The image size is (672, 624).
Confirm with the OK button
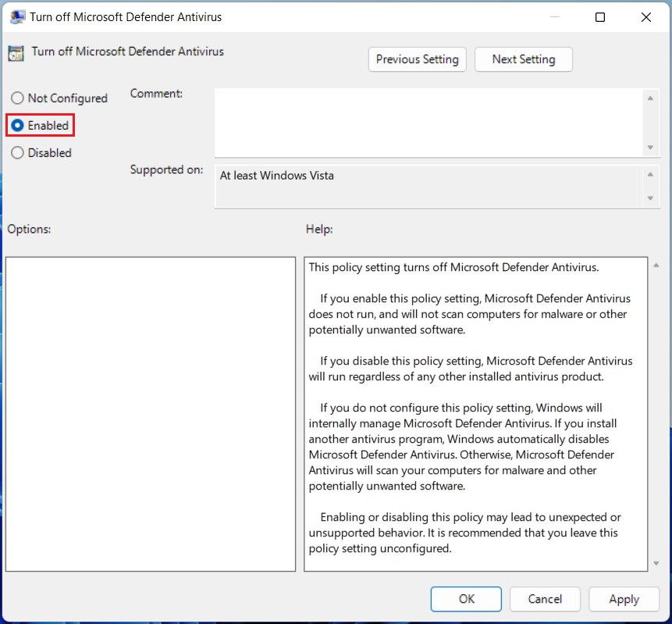coord(466,599)
